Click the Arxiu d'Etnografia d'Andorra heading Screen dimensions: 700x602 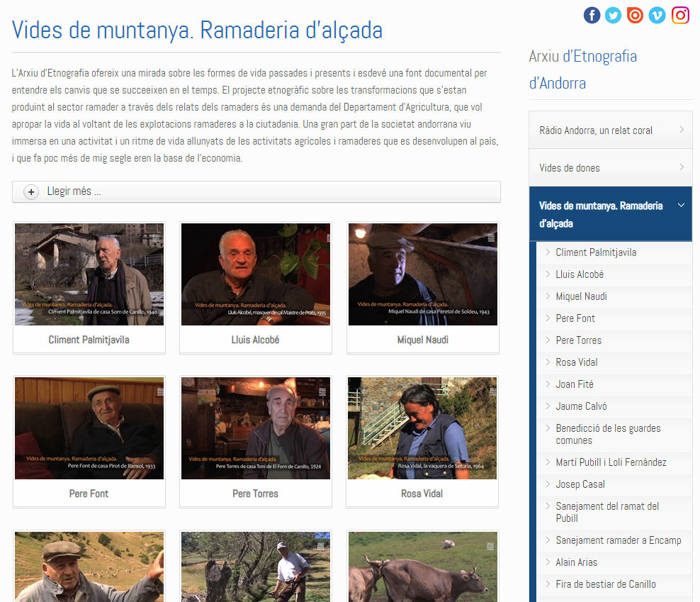(582, 69)
